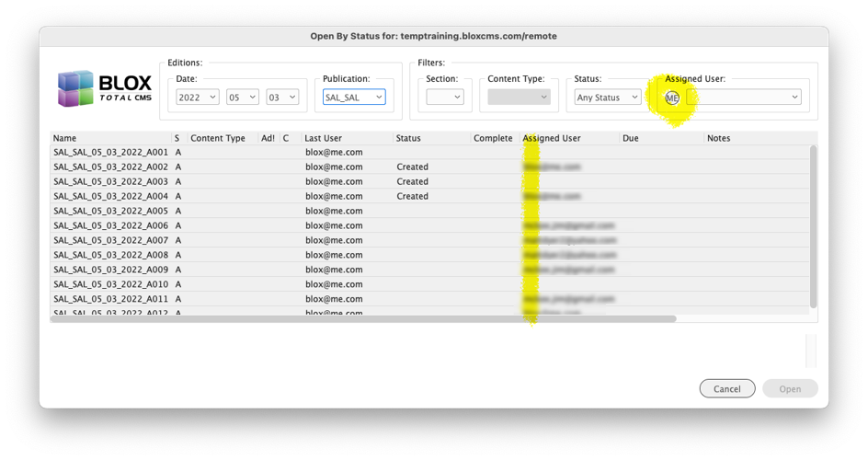The width and height of the screenshot is (868, 460).
Task: Sort by the Due column header
Action: click(x=631, y=138)
